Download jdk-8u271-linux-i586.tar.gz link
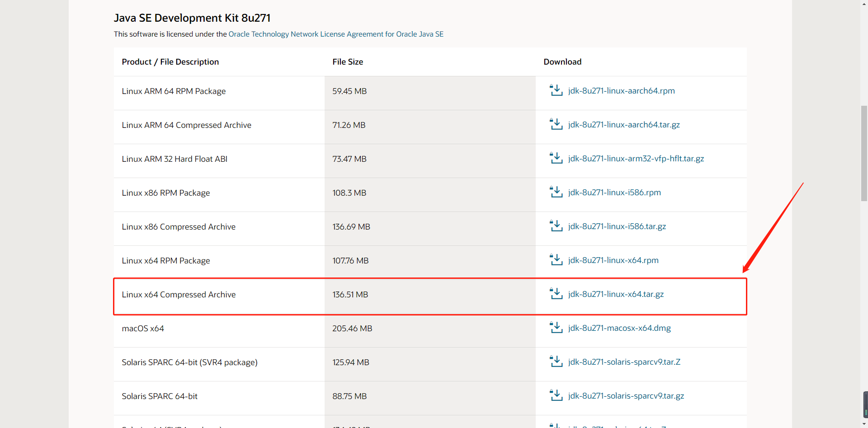Image resolution: width=868 pixels, height=428 pixels. pyautogui.click(x=617, y=226)
